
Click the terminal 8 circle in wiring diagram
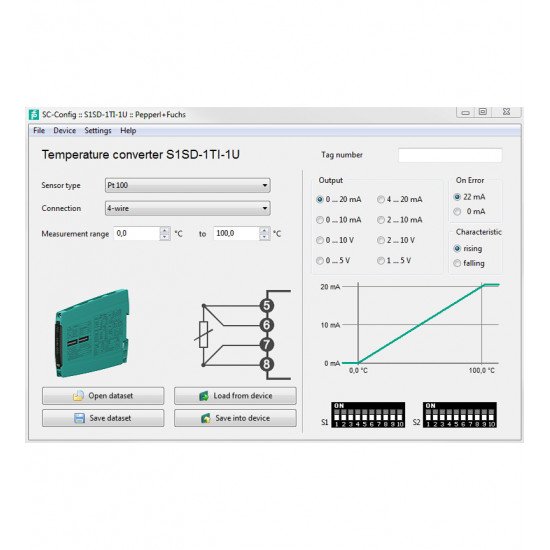point(267,364)
